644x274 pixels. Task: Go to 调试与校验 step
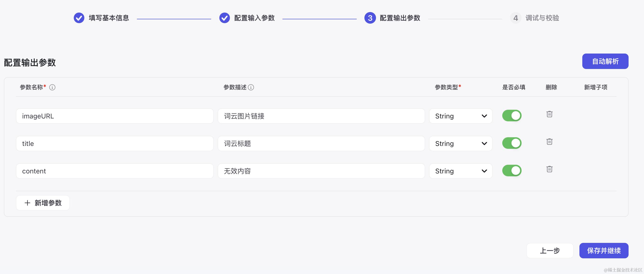pos(542,18)
